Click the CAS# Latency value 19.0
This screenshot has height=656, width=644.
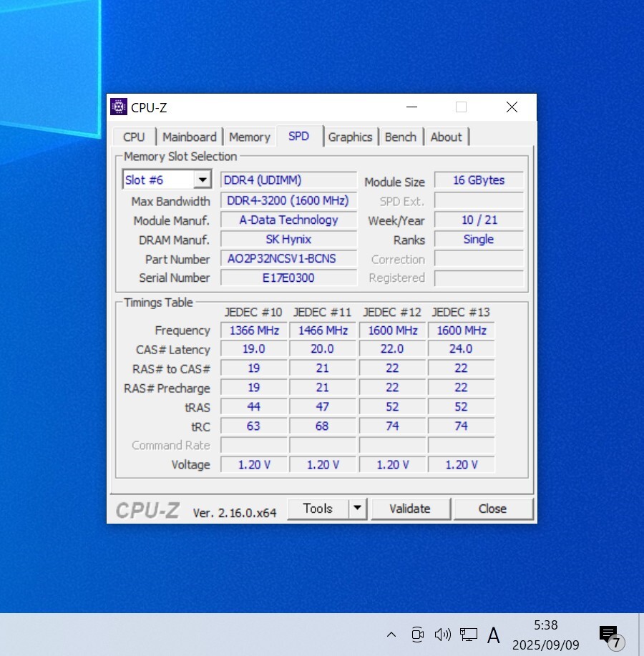(254, 348)
